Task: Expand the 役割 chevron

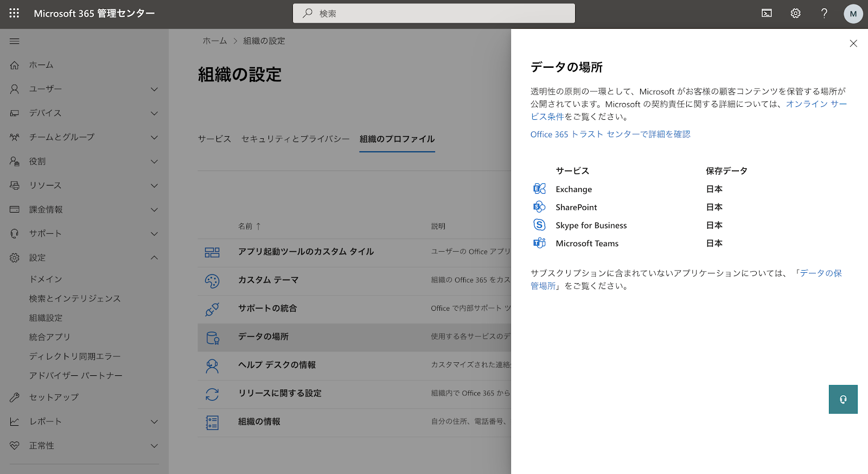Action: [155, 162]
